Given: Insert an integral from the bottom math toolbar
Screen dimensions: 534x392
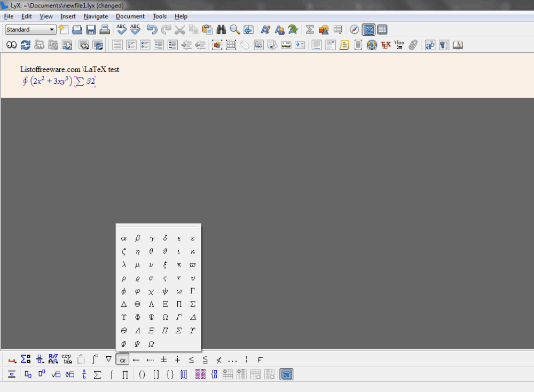Looking at the screenshot, I should click(x=112, y=374).
